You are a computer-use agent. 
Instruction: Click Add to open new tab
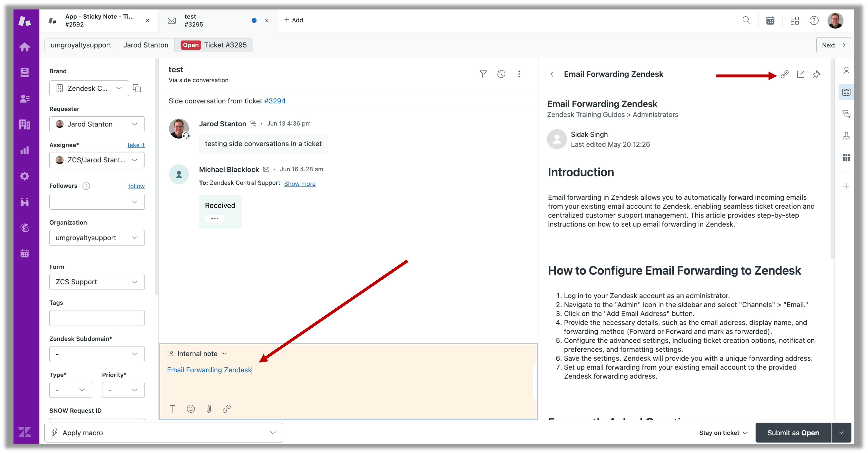tap(294, 20)
